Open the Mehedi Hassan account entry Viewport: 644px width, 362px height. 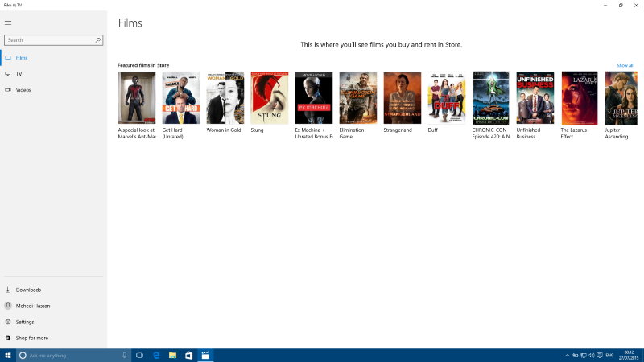point(53,306)
